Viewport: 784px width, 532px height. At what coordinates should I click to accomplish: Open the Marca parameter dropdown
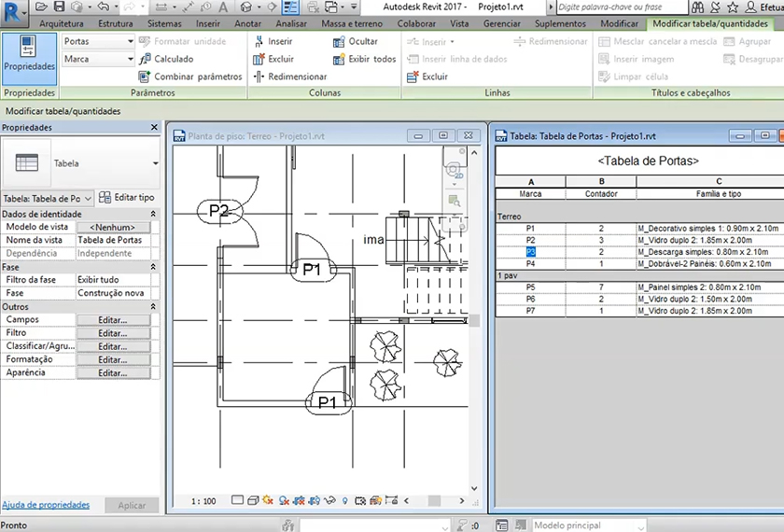(x=131, y=60)
